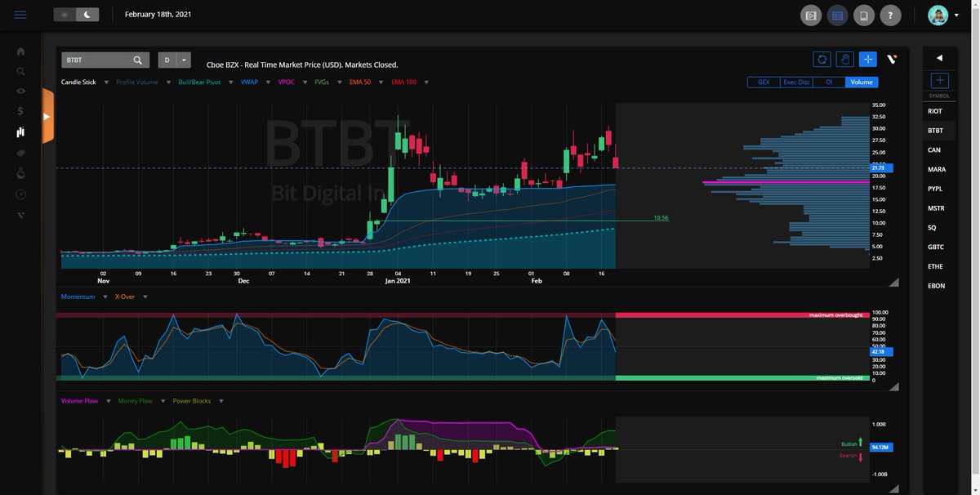Open the D timeframe dropdown arrow
Image resolution: width=980 pixels, height=495 pixels.
tap(185, 60)
